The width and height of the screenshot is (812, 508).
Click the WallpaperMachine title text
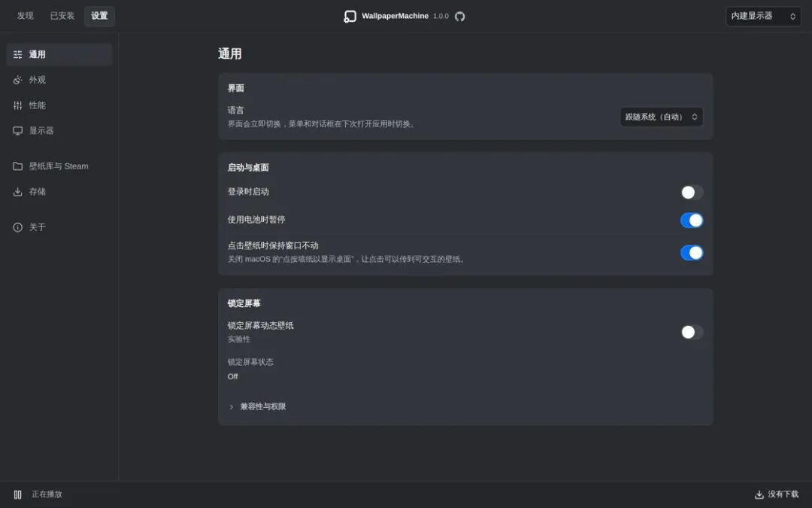click(395, 16)
